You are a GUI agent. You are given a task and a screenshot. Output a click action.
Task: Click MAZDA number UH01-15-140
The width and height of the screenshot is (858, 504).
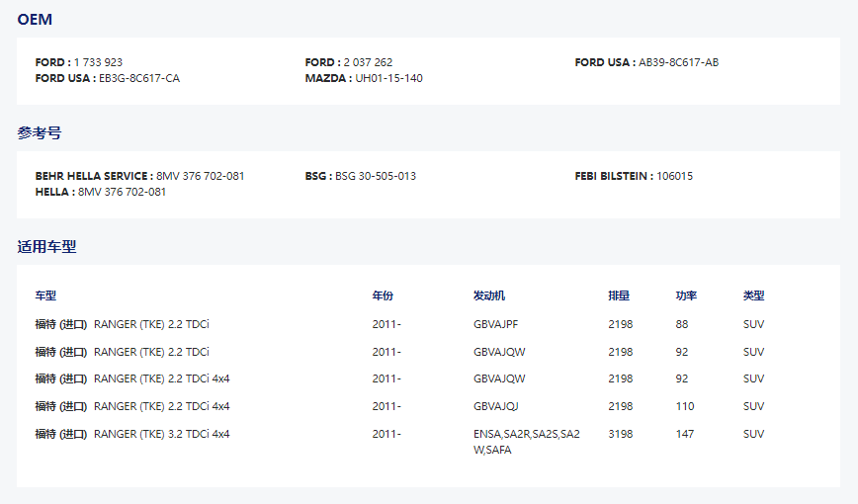(x=388, y=78)
